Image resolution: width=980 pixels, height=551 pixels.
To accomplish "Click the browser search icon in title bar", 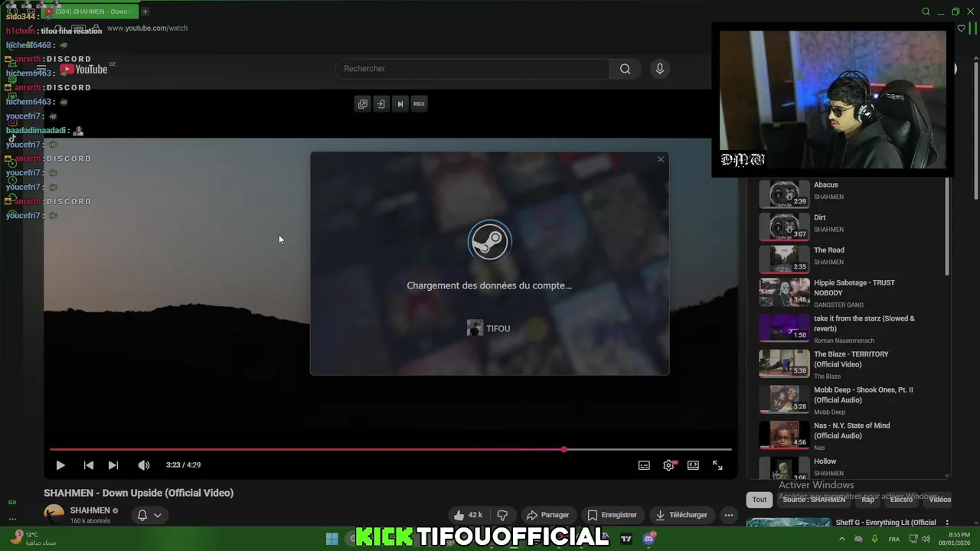I will click(x=926, y=11).
